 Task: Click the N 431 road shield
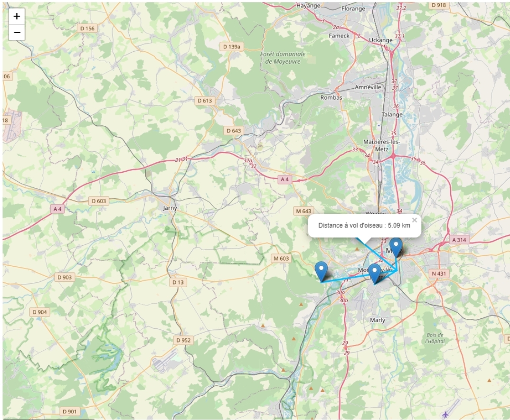(439, 273)
